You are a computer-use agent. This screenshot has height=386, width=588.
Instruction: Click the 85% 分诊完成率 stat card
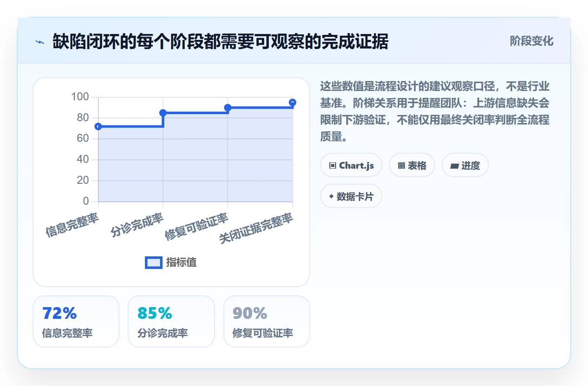pyautogui.click(x=171, y=321)
